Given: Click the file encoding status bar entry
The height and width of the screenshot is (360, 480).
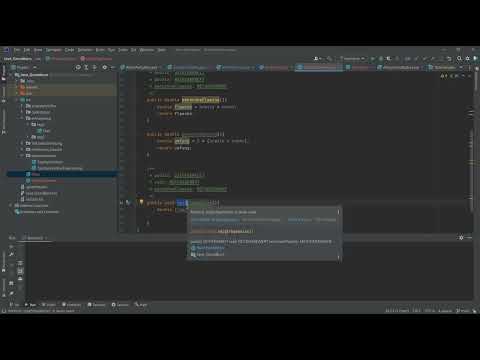Looking at the screenshot, I should tap(430, 311).
